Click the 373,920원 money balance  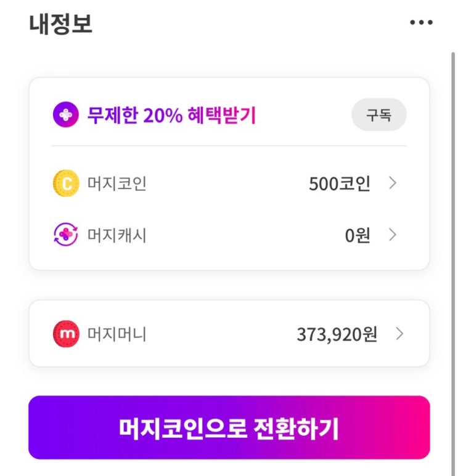tap(337, 334)
